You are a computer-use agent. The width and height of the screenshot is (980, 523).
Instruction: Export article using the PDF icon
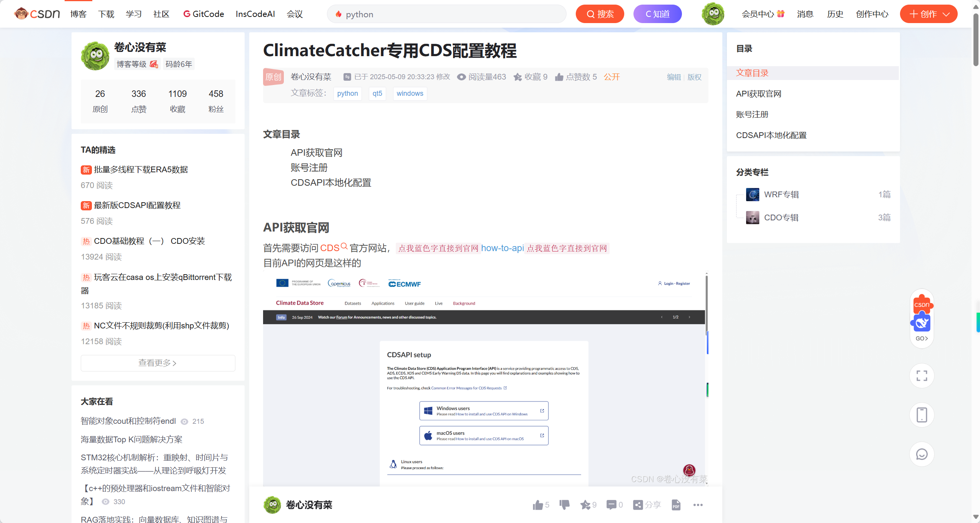(676, 505)
